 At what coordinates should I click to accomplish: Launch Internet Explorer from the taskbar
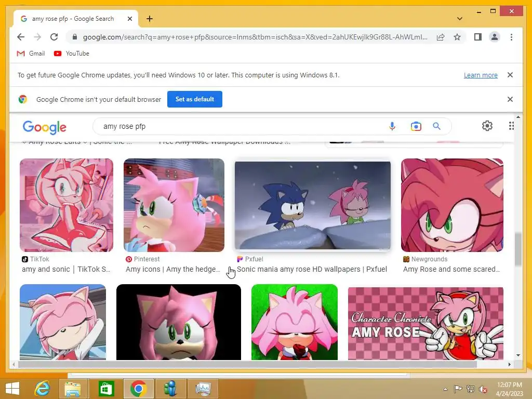[x=43, y=389]
